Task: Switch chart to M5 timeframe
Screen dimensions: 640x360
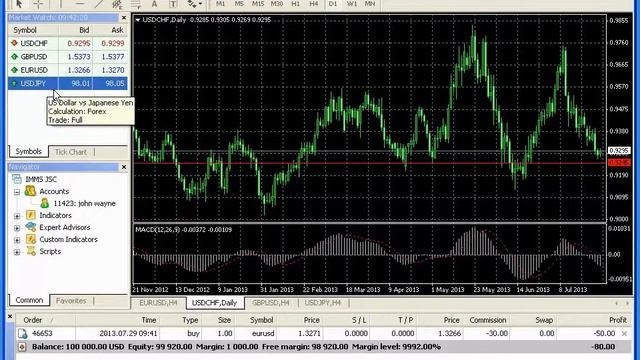Action: click(x=239, y=4)
